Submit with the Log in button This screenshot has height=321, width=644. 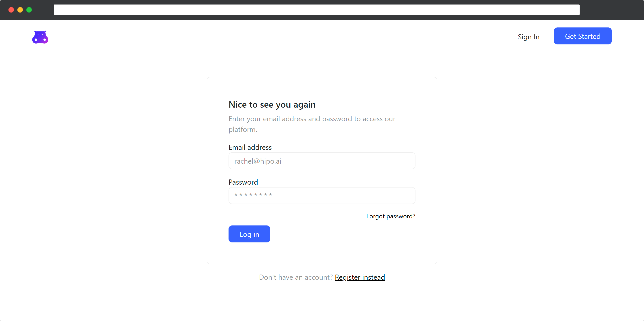point(249,234)
